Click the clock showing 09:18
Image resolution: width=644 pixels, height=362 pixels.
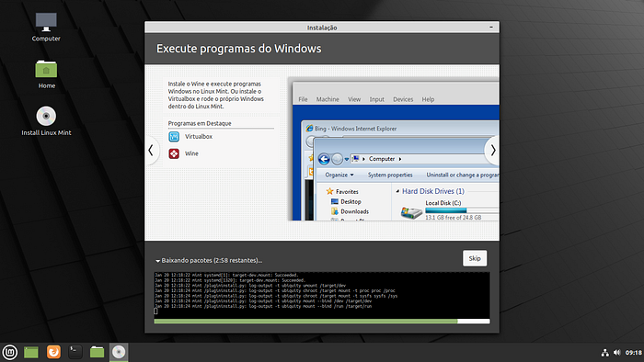[x=633, y=353]
